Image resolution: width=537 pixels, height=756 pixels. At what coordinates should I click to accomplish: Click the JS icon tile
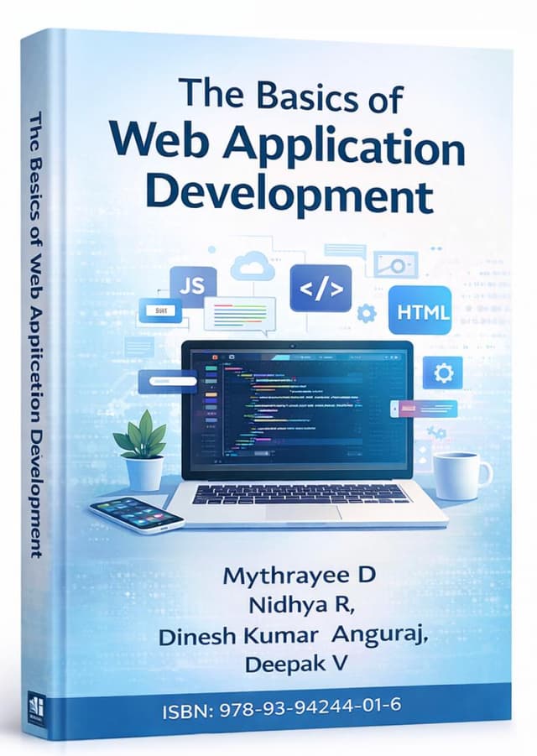point(193,285)
